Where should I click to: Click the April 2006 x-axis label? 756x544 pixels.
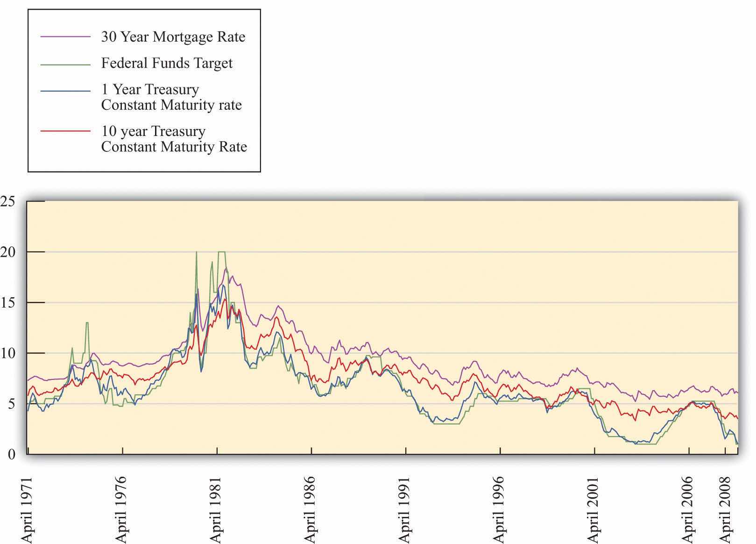coord(689,509)
